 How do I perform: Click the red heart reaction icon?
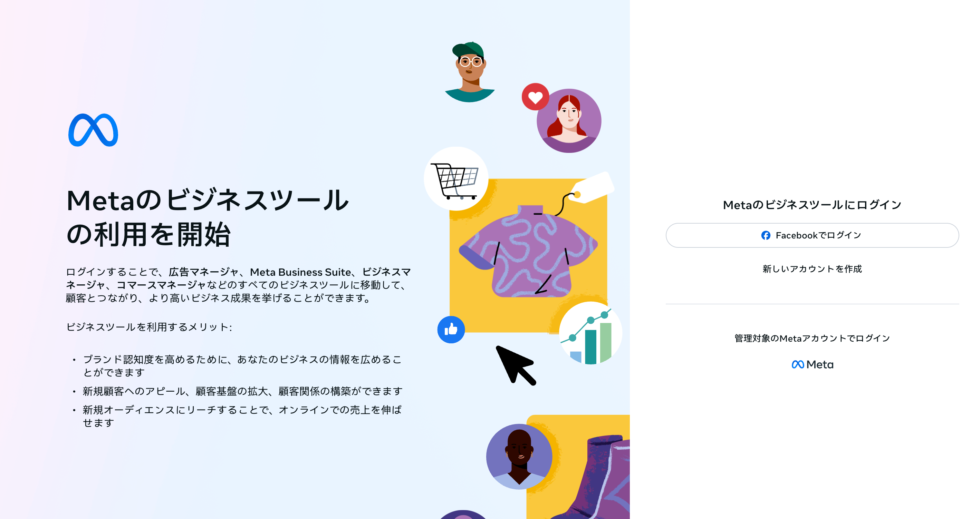(x=535, y=97)
